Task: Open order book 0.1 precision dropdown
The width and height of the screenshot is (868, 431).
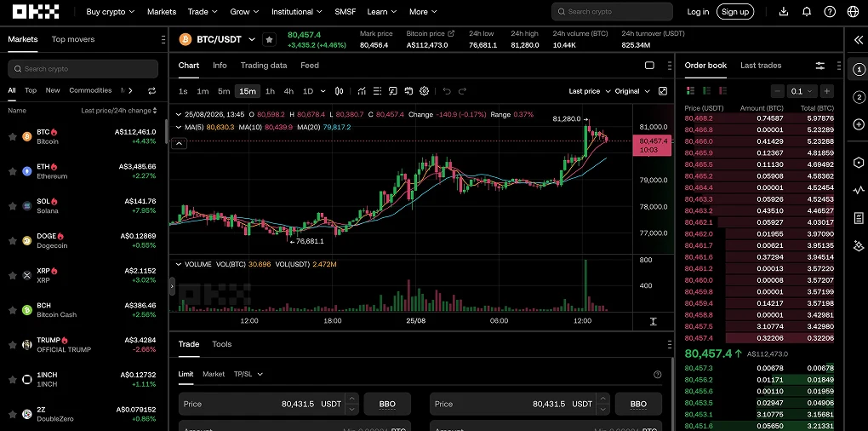Action: pyautogui.click(x=802, y=91)
